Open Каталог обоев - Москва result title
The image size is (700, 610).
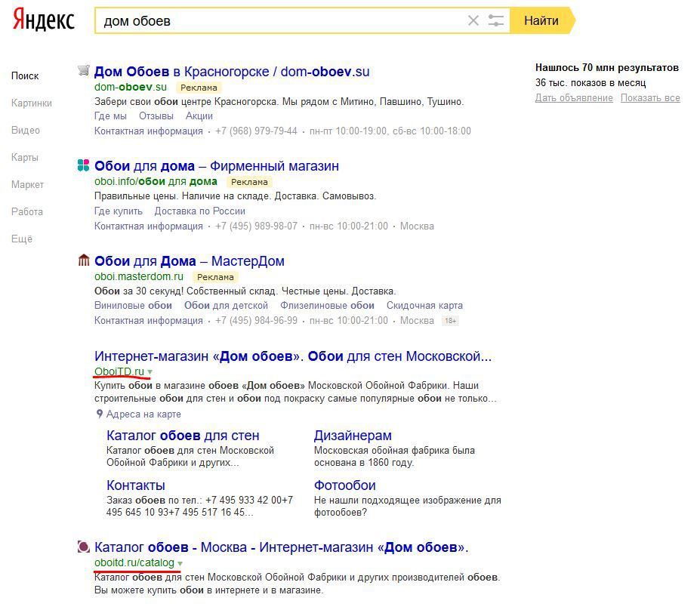[x=281, y=547]
